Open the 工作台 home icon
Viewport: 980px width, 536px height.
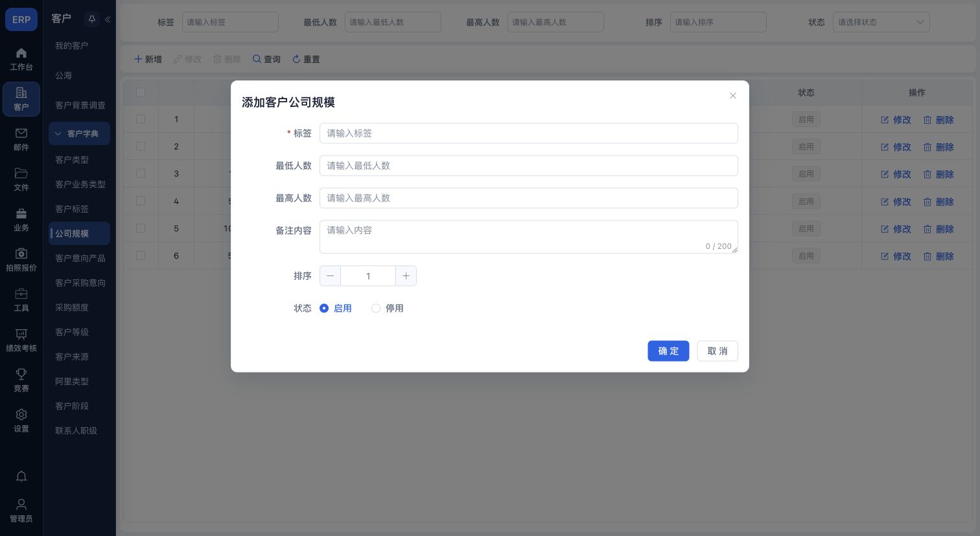(x=21, y=59)
